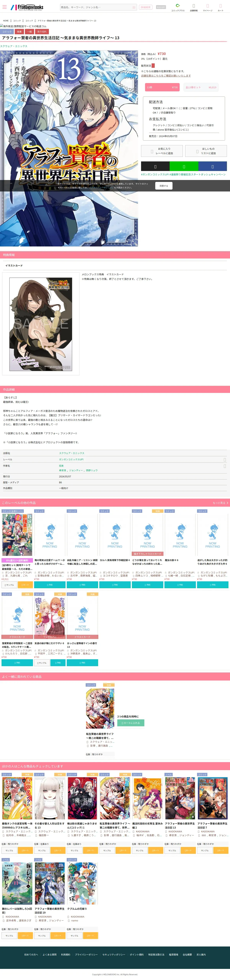Click the ガンガンコミックスUP! hashtag link
This screenshot has width=230, height=980.
coord(155,175)
